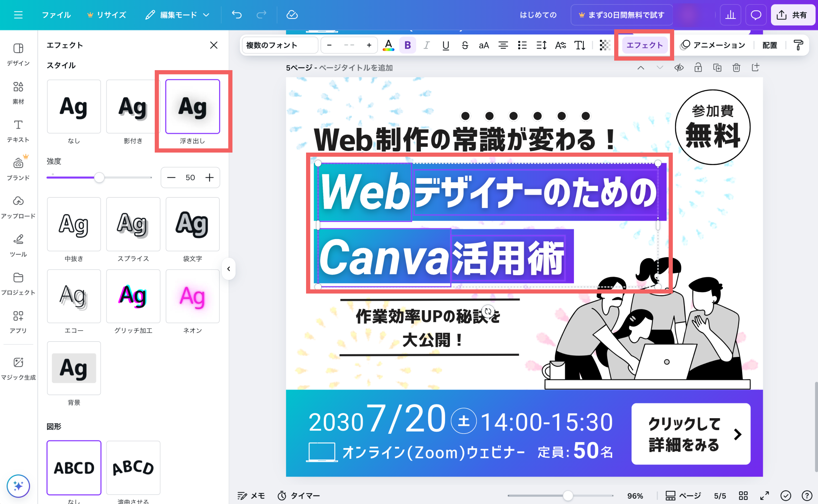Delete page with trash icon
Viewport: 818px width, 504px height.
tap(736, 67)
